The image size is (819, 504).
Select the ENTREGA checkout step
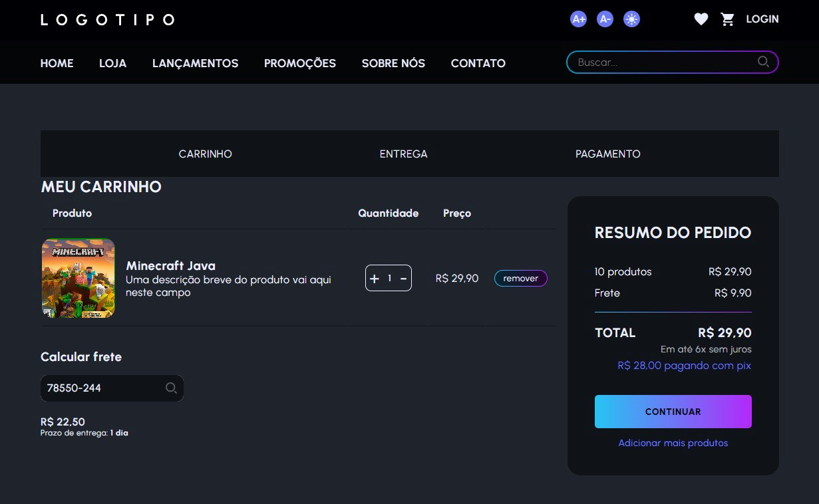pyautogui.click(x=404, y=154)
